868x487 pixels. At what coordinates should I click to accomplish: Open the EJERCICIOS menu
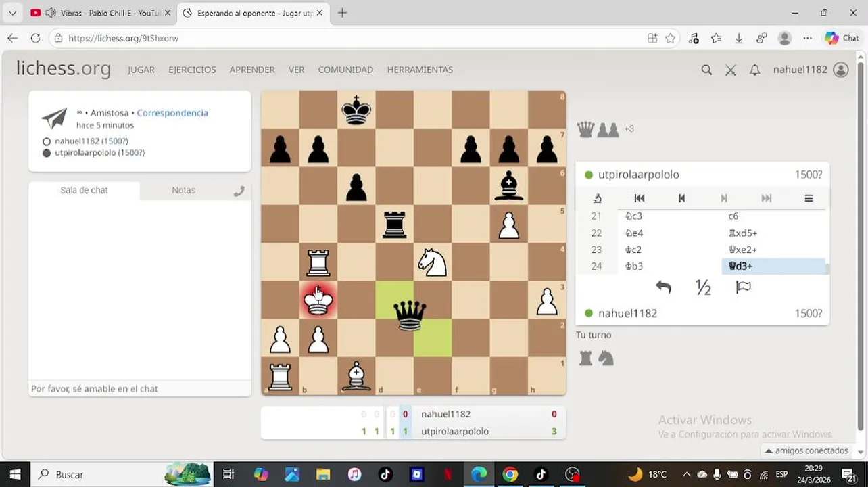tap(192, 70)
